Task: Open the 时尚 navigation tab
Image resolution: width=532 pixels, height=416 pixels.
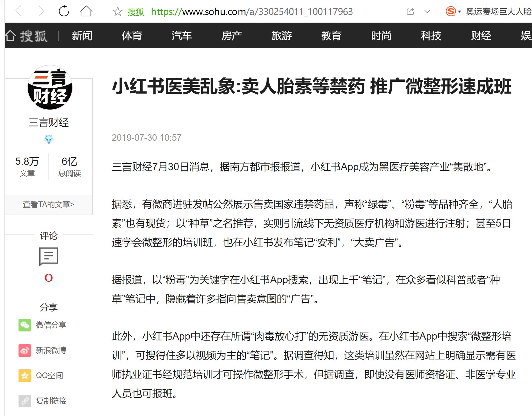Action: [381, 36]
